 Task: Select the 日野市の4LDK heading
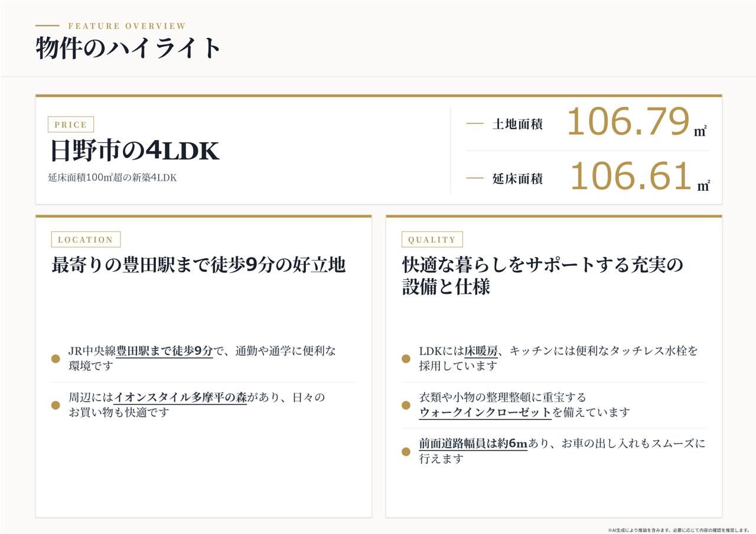(x=135, y=151)
